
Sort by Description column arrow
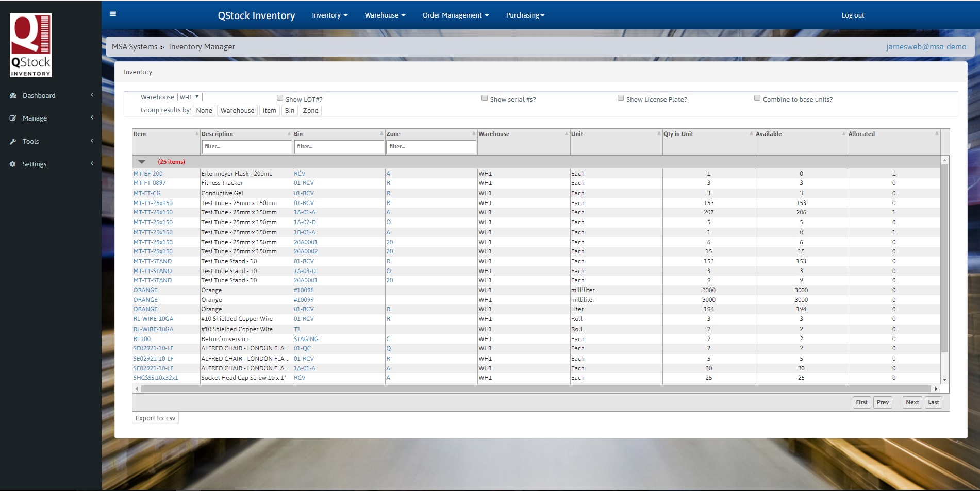(x=289, y=134)
